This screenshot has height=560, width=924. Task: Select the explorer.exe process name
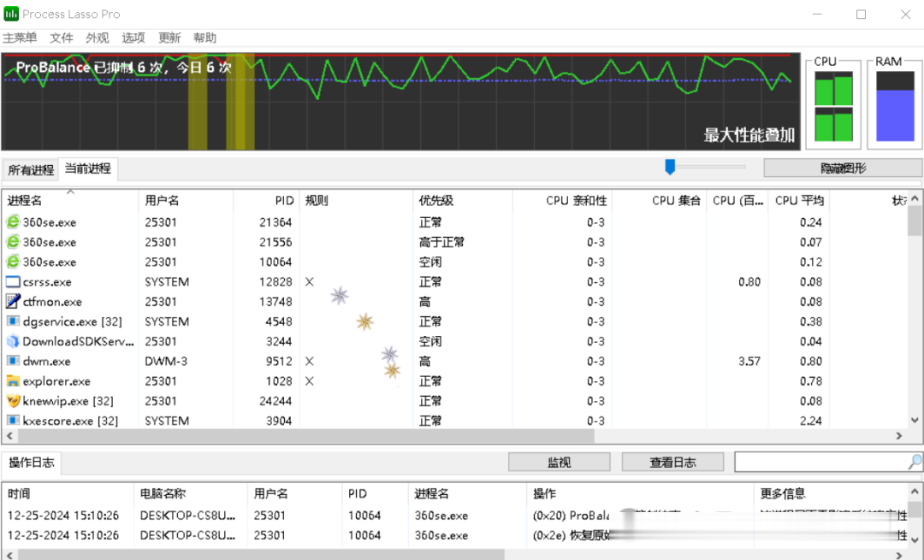coord(56,381)
